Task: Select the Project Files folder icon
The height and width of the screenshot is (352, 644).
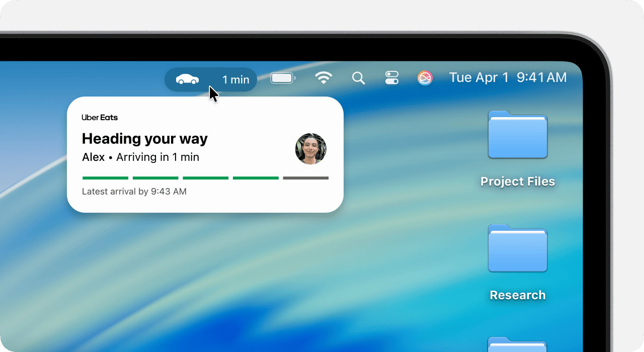Action: [x=518, y=134]
